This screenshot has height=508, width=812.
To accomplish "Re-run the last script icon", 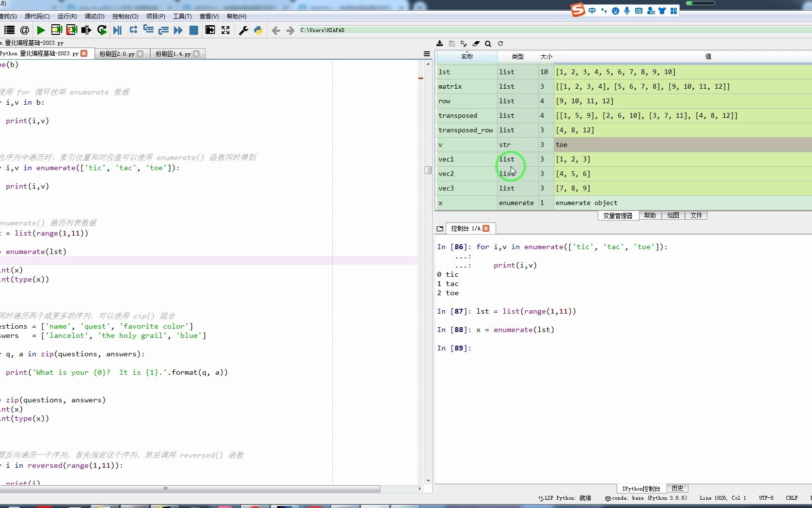I will 102,30.
